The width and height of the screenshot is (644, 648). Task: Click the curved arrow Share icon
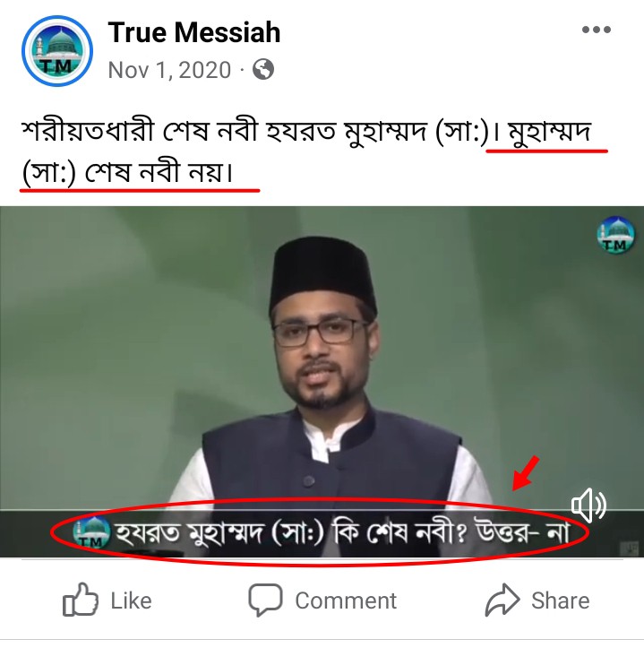tap(502, 600)
